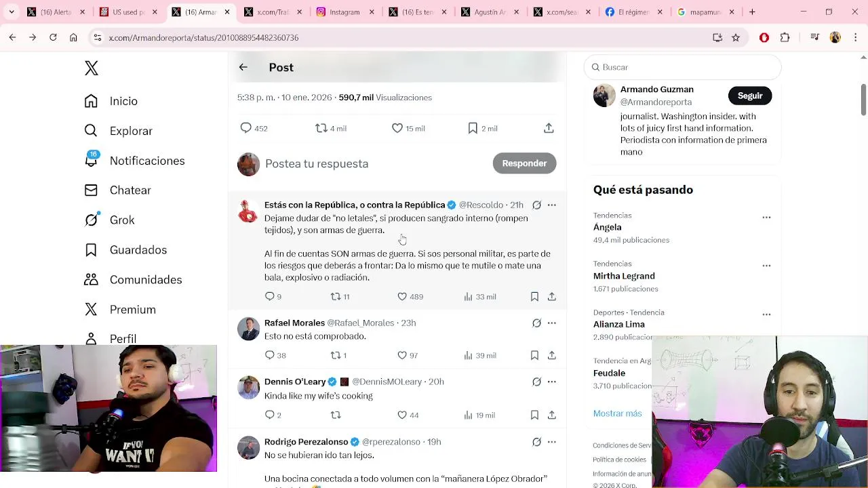Click the Buscar search field
Image resolution: width=868 pixels, height=488 pixels.
(x=682, y=67)
